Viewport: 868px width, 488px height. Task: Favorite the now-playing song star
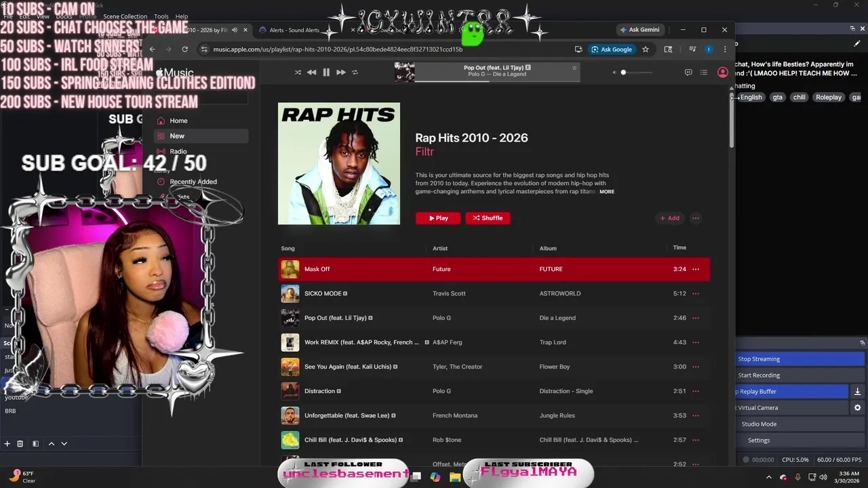(574, 68)
